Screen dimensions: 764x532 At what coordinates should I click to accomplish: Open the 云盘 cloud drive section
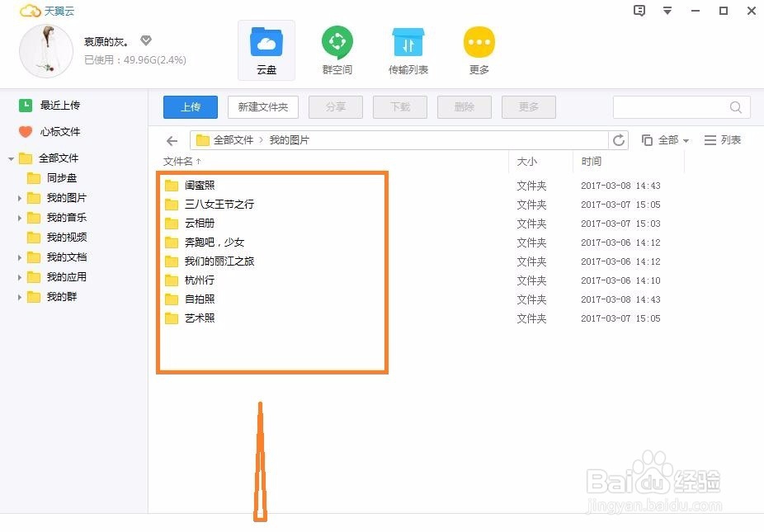point(266,49)
